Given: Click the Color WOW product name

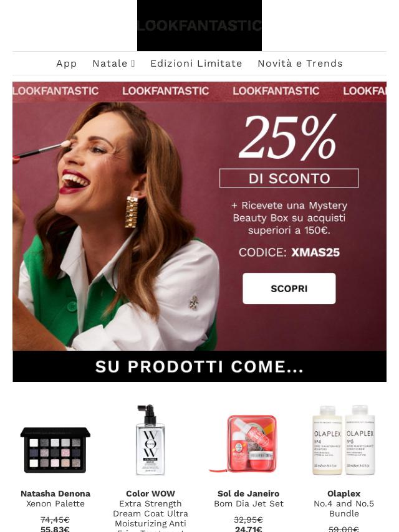Looking at the screenshot, I should (x=150, y=493).
